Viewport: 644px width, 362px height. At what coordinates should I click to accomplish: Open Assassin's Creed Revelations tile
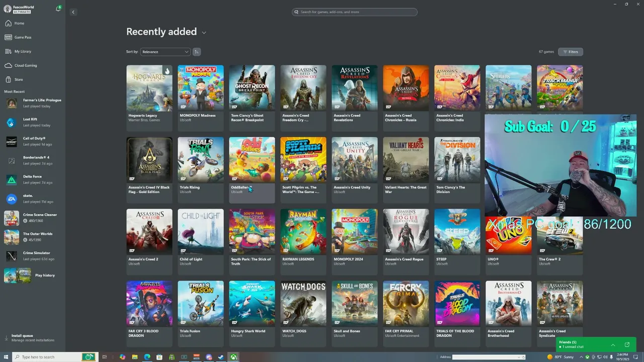click(x=355, y=98)
